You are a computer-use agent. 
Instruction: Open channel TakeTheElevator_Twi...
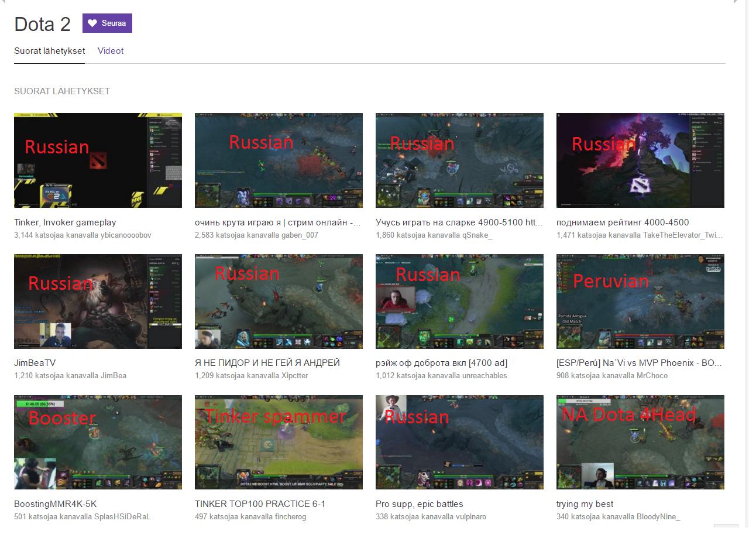[683, 235]
